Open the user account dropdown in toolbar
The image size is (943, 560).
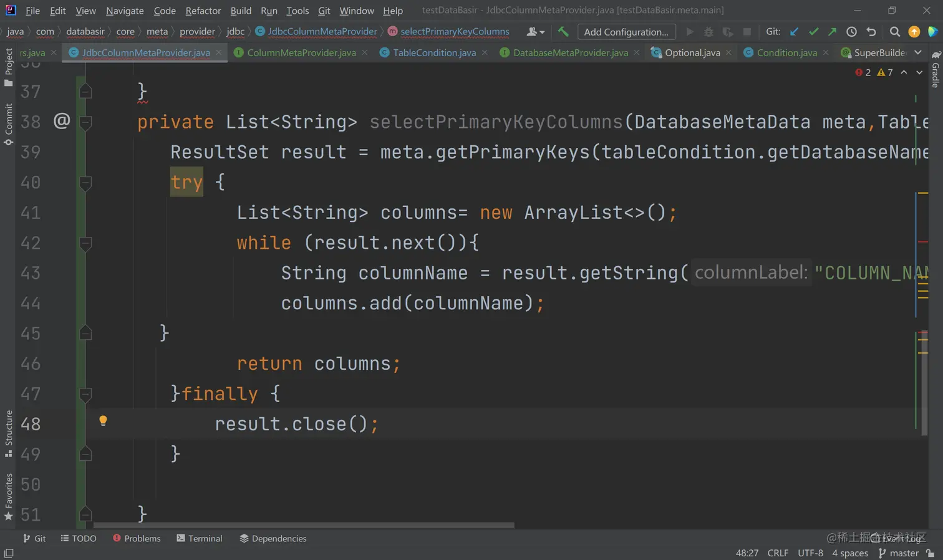pyautogui.click(x=535, y=32)
